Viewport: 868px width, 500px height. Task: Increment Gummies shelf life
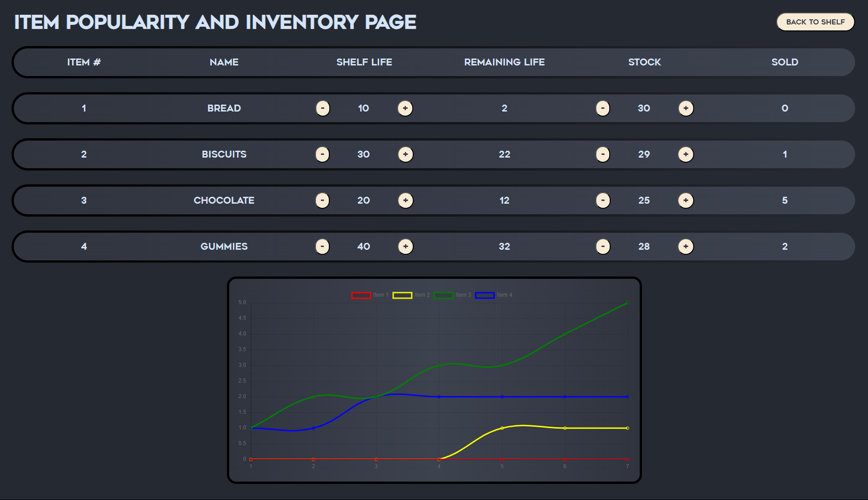coord(405,247)
